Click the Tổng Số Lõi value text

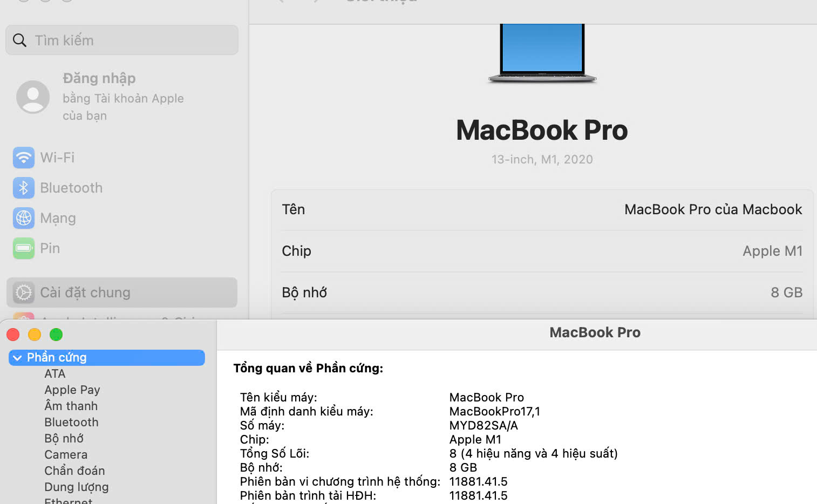coord(533,453)
